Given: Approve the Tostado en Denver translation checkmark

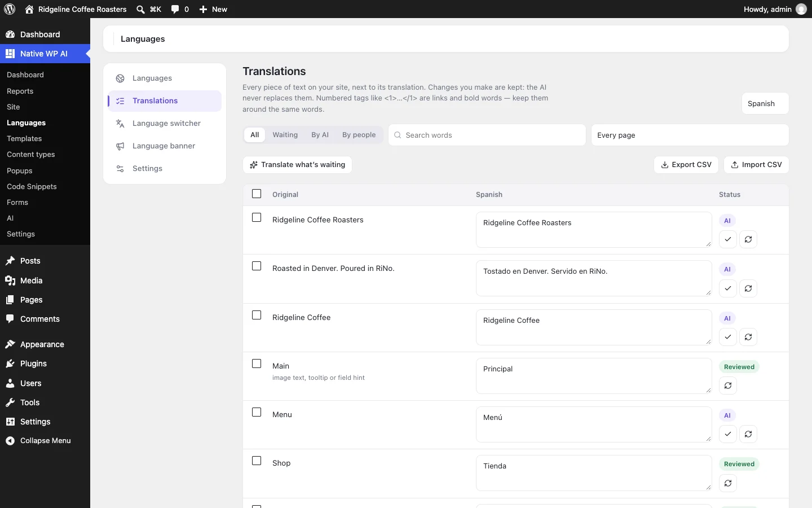Looking at the screenshot, I should pyautogui.click(x=728, y=288).
